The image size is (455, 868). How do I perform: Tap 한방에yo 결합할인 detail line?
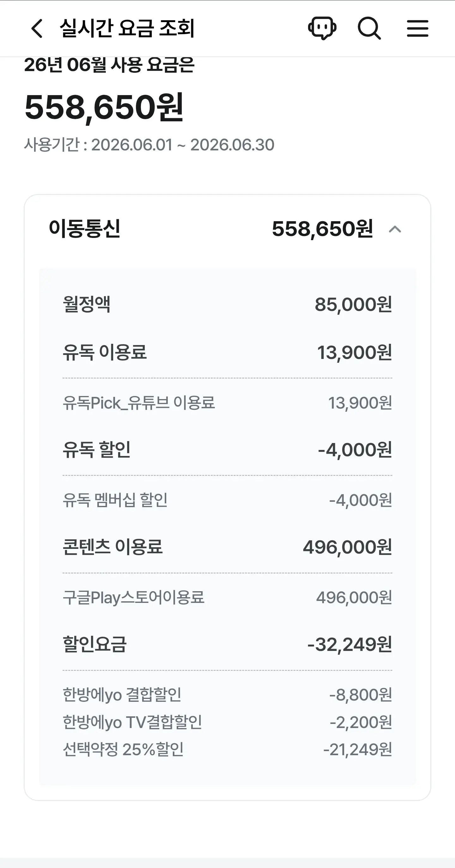click(x=227, y=695)
